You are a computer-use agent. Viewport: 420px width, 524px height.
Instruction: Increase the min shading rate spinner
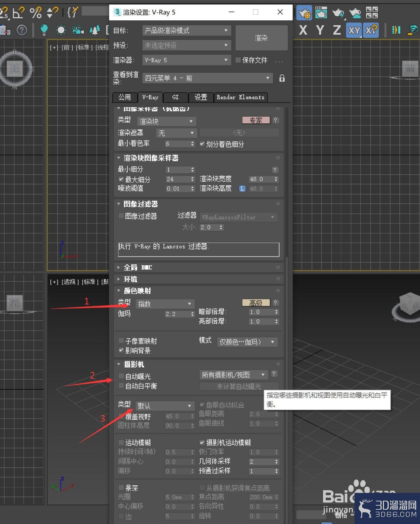[192, 142]
